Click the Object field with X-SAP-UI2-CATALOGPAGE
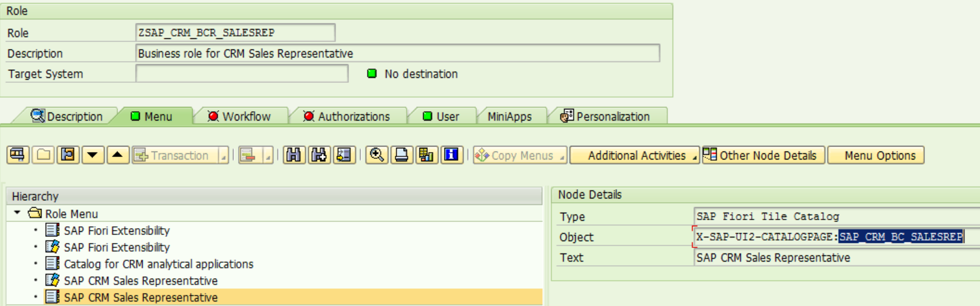 pos(837,237)
